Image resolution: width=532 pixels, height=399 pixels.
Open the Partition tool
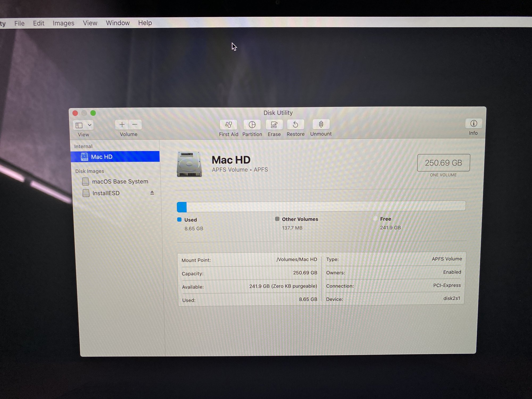coord(252,125)
